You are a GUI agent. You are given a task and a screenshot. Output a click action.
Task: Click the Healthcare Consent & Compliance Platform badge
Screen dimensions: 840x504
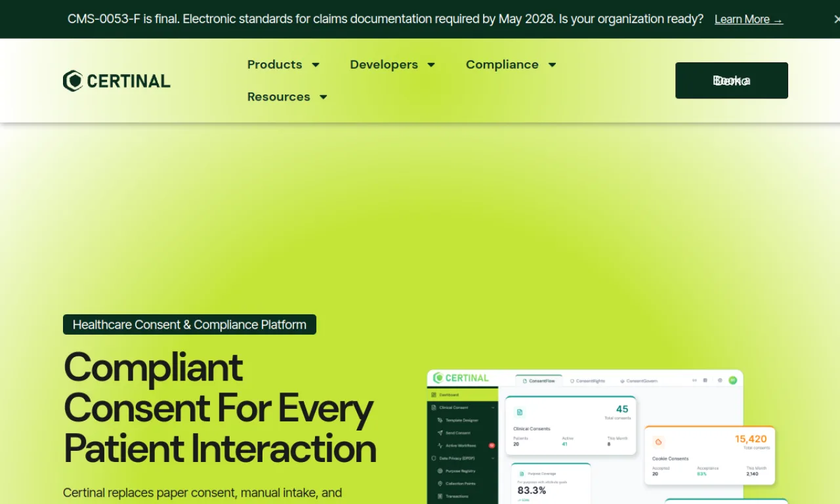pyautogui.click(x=190, y=324)
